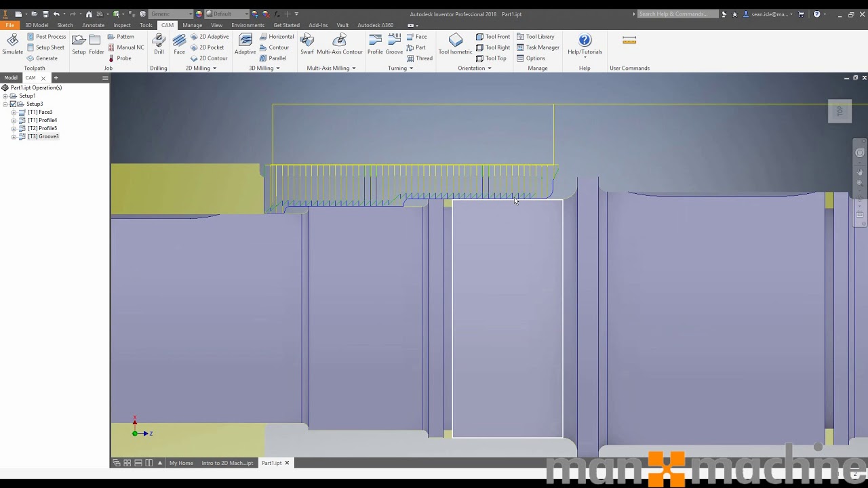Choose the Probe operation
Screen dimensions: 868x488
point(119,58)
